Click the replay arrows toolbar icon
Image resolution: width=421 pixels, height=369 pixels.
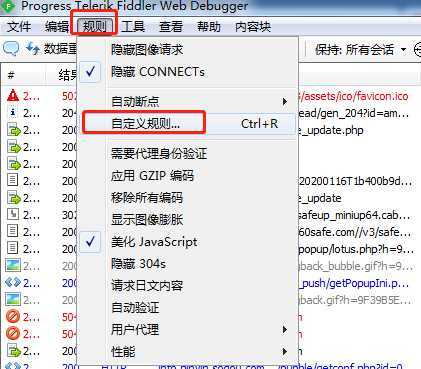(33, 49)
